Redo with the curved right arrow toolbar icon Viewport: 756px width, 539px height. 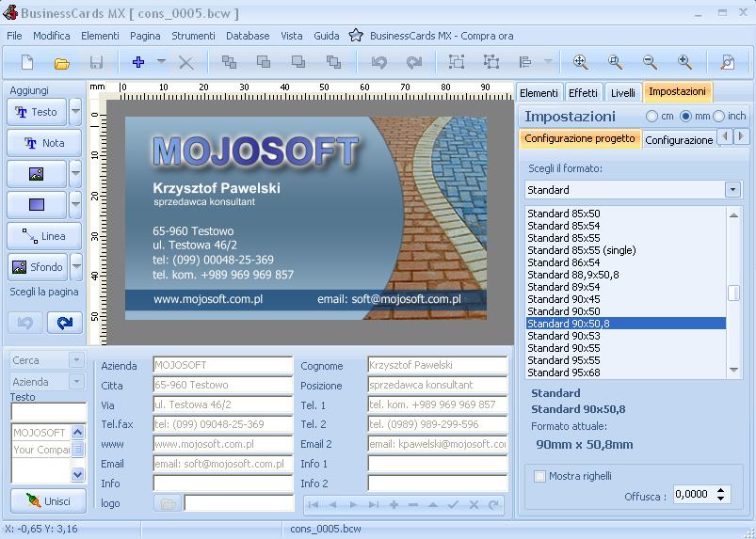pyautogui.click(x=413, y=62)
